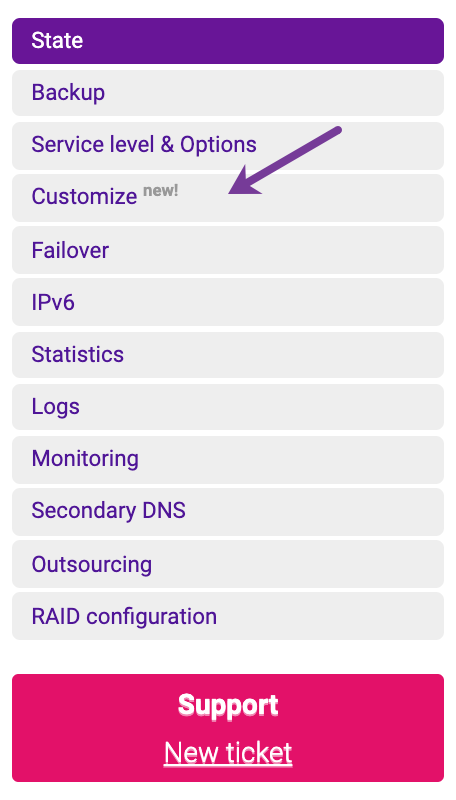Select the IPv6 menu item

228,302
